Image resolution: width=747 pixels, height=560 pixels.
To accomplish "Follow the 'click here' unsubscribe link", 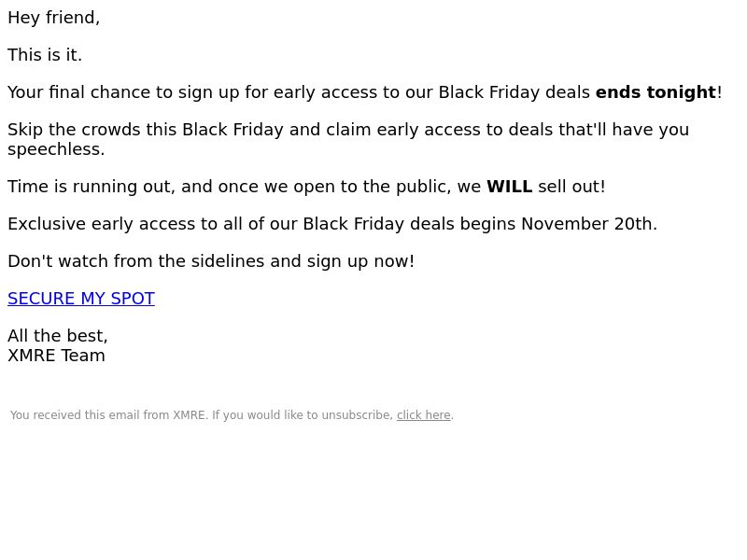I will point(424,415).
